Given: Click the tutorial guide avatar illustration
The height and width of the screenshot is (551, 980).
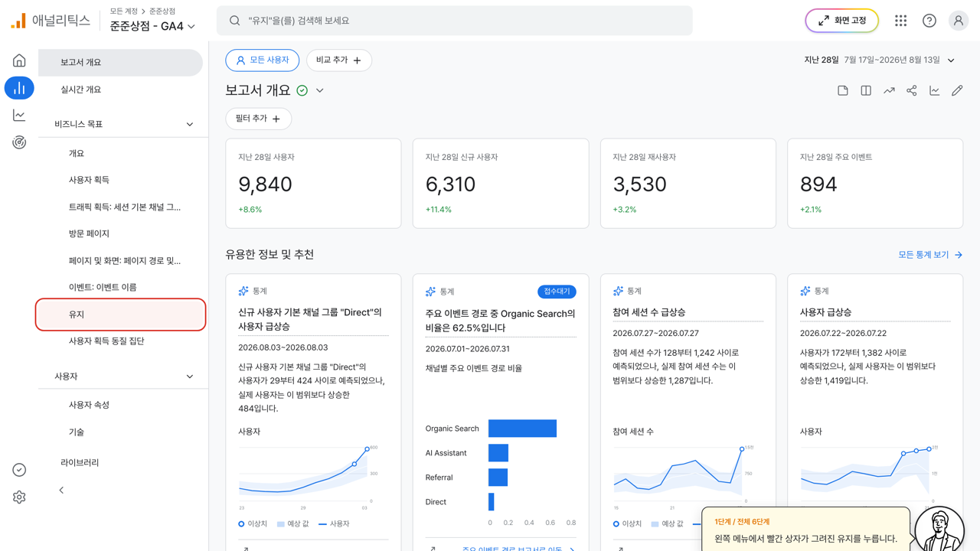Looking at the screenshot, I should point(939,529).
